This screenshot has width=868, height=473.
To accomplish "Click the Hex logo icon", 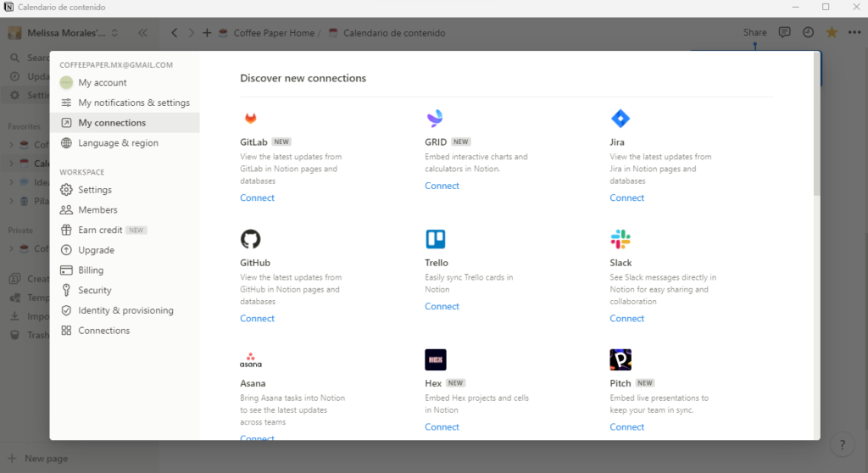I will pos(435,359).
